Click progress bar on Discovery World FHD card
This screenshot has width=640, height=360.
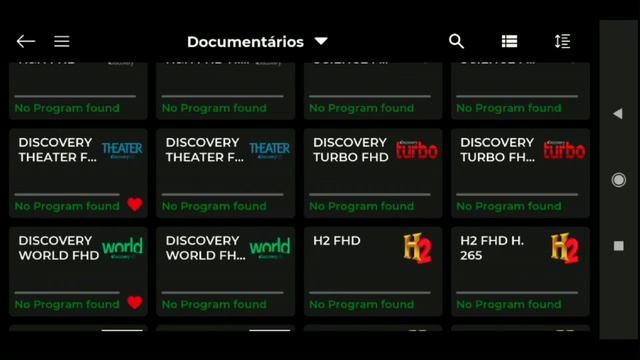(67, 293)
